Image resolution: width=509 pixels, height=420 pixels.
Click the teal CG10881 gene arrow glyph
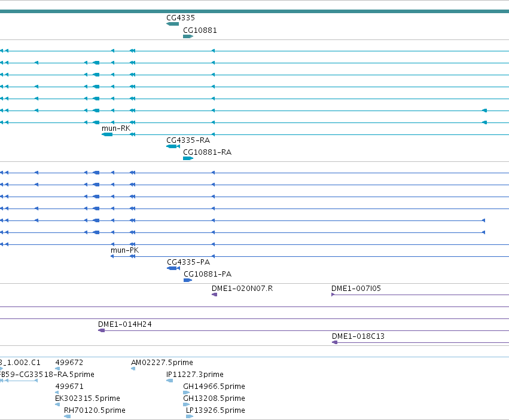click(x=188, y=36)
